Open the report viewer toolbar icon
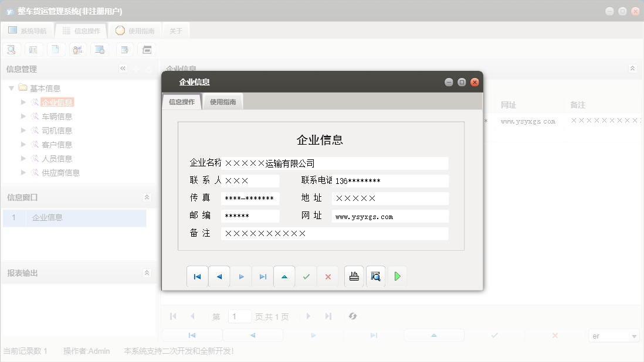644x362 pixels. [147, 49]
